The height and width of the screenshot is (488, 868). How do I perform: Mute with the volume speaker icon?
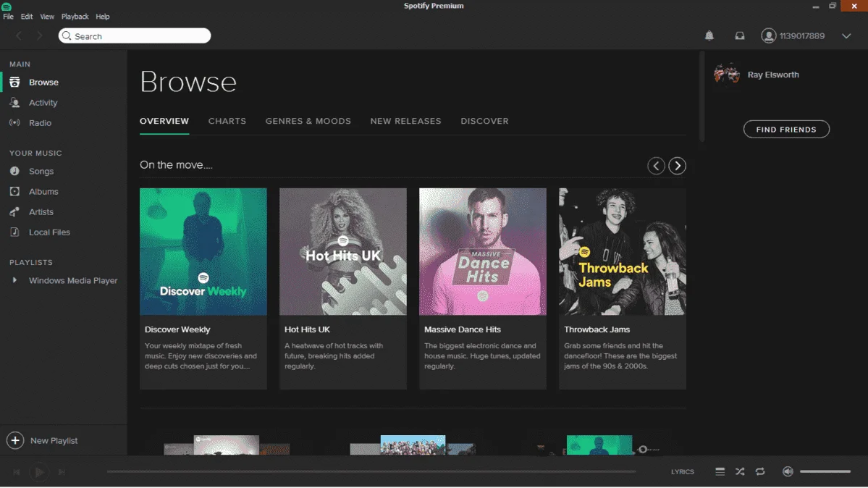coord(788,471)
